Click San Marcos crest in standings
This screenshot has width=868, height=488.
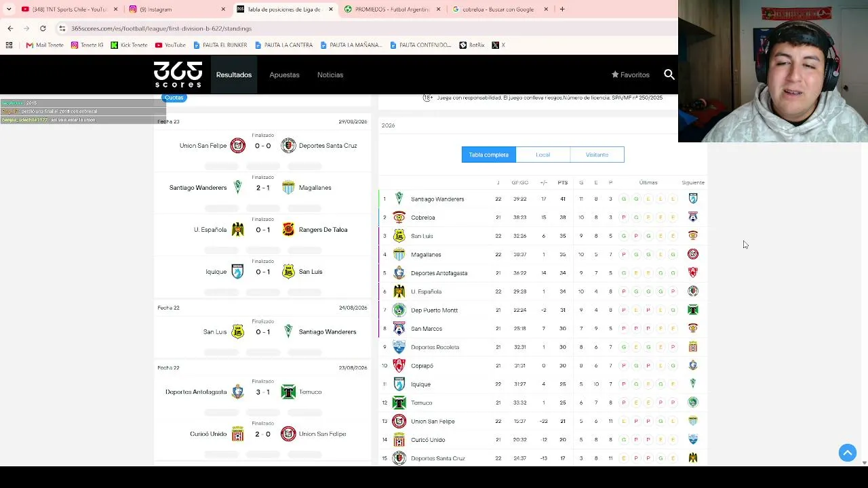[x=399, y=329]
